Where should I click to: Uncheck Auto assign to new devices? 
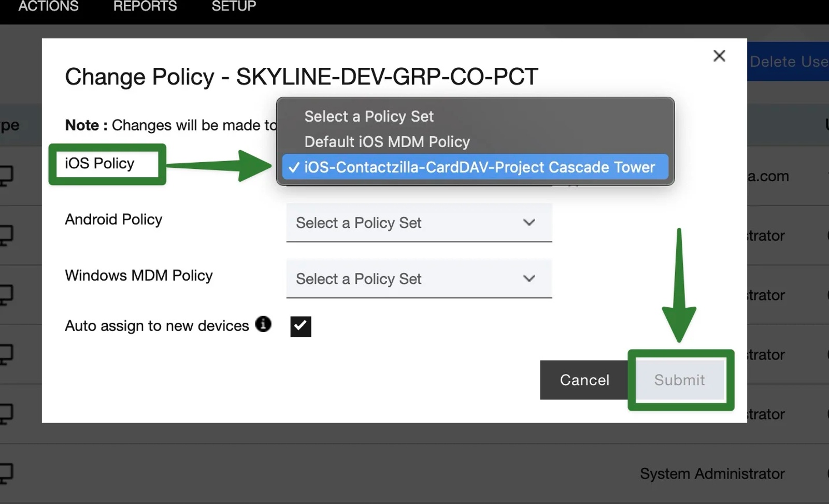click(301, 326)
